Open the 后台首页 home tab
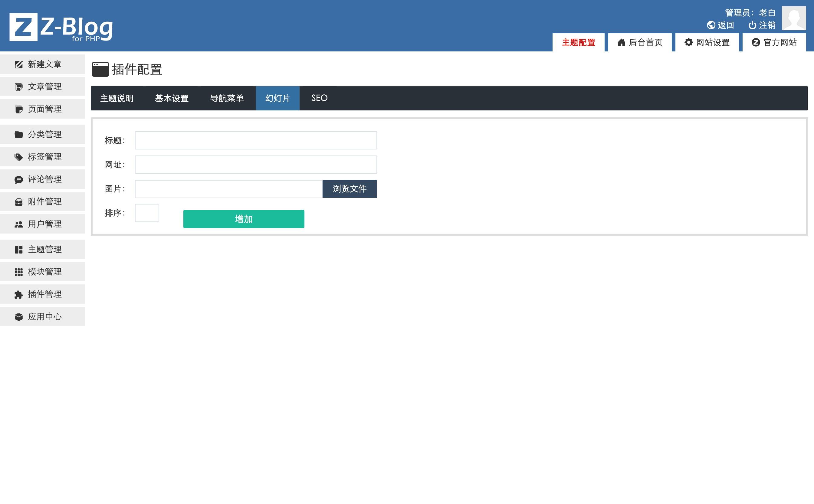 [639, 43]
